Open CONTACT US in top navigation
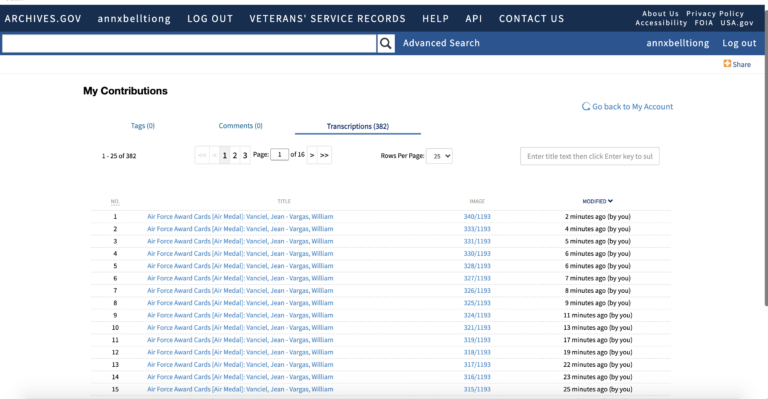The width and height of the screenshot is (768, 399). (531, 19)
